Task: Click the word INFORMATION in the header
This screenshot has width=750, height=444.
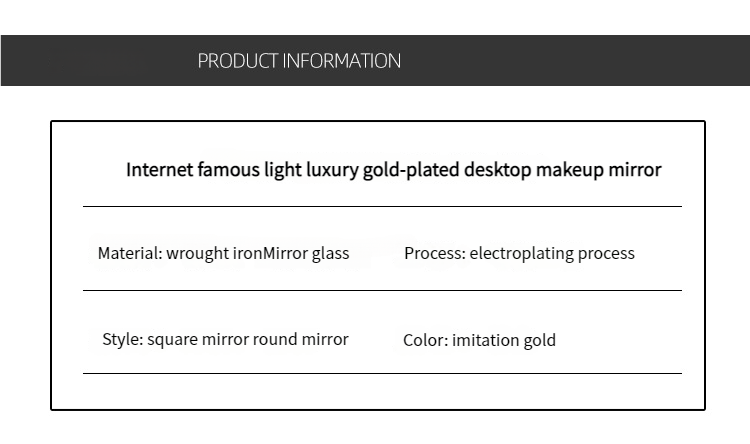Action: 342,61
